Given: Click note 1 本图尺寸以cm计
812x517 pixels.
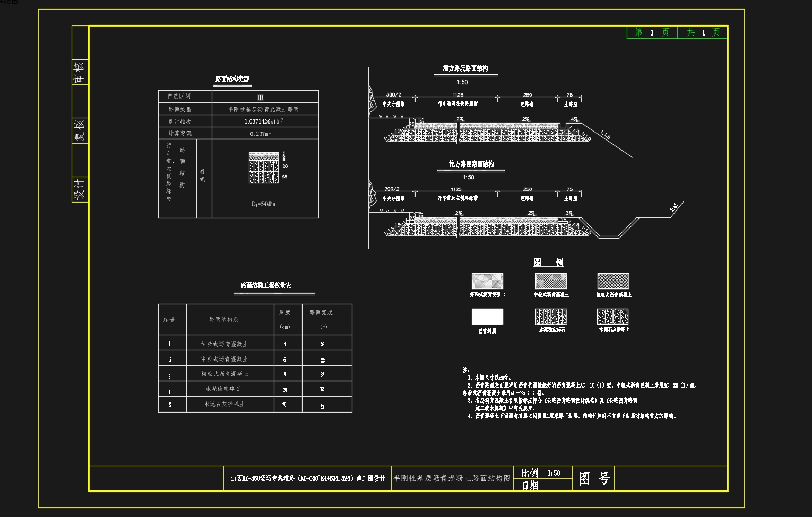Looking at the screenshot, I should (x=489, y=378).
